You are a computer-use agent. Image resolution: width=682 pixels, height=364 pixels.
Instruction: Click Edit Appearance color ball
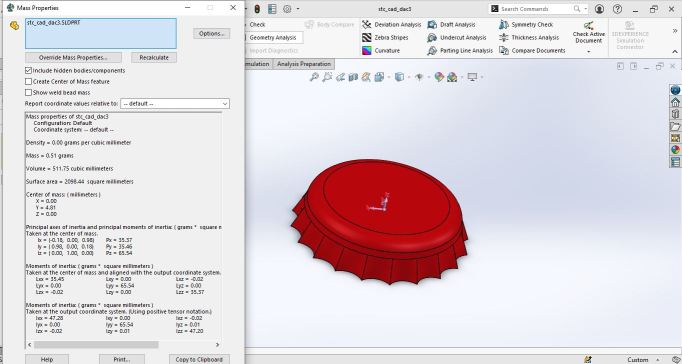coord(439,77)
